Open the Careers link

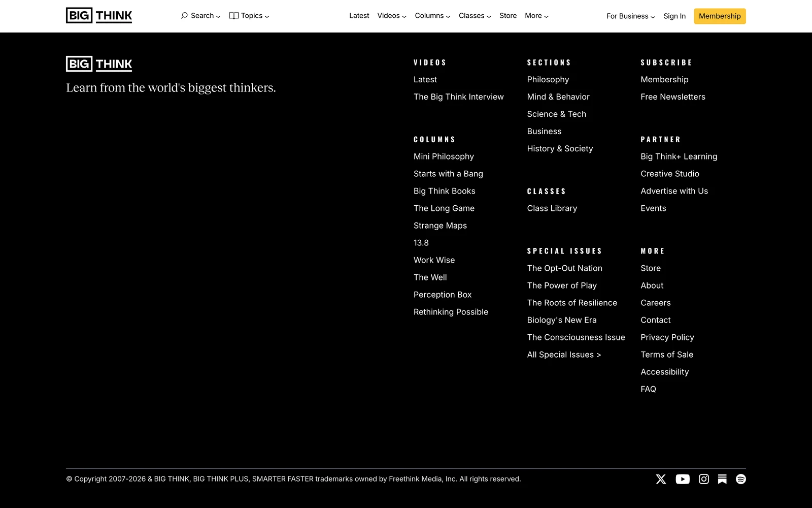(x=656, y=303)
